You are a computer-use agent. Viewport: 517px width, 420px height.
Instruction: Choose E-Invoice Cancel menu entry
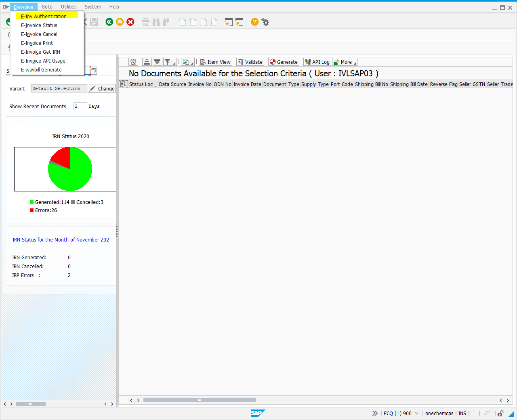pyautogui.click(x=39, y=34)
